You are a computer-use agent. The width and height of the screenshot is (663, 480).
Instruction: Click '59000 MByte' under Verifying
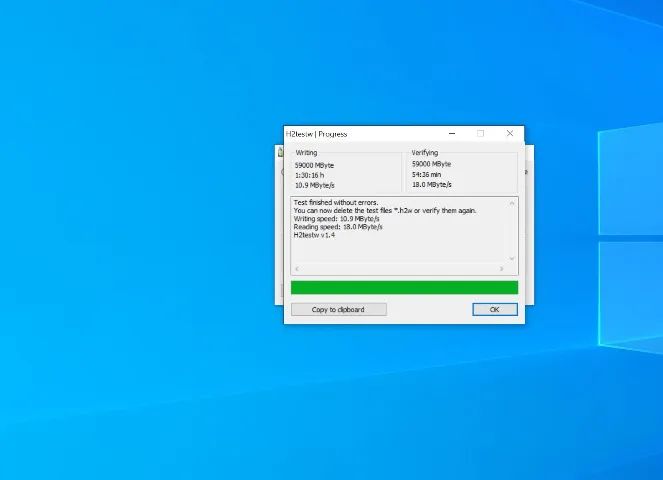coord(431,164)
